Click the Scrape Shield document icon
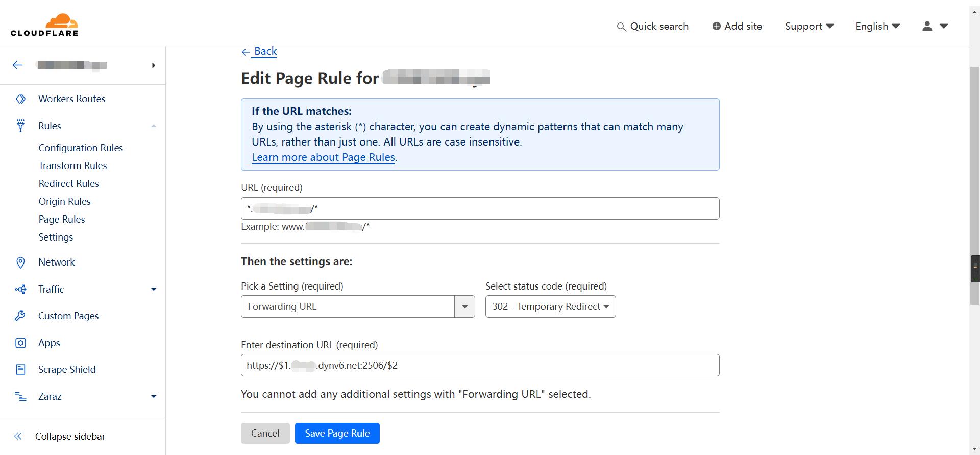 point(20,370)
